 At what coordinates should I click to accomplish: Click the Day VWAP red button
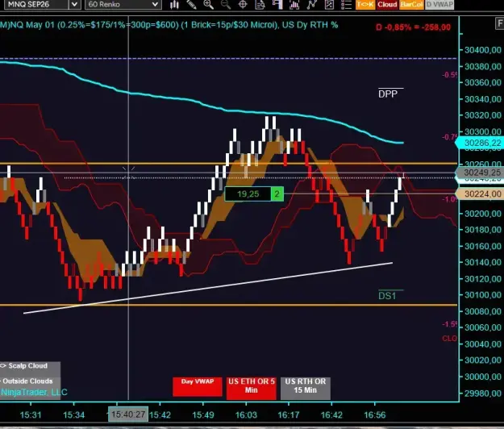[x=198, y=386]
